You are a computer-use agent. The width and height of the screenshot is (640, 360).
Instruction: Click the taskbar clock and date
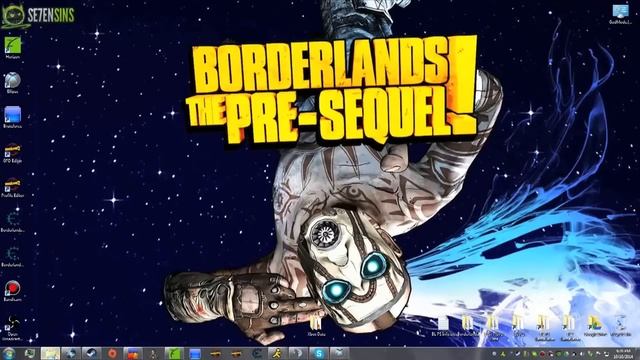pyautogui.click(x=623, y=354)
